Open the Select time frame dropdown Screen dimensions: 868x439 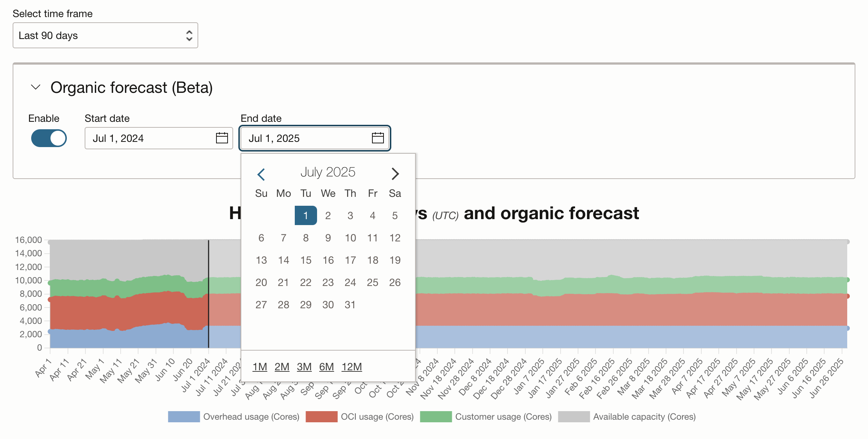click(105, 35)
